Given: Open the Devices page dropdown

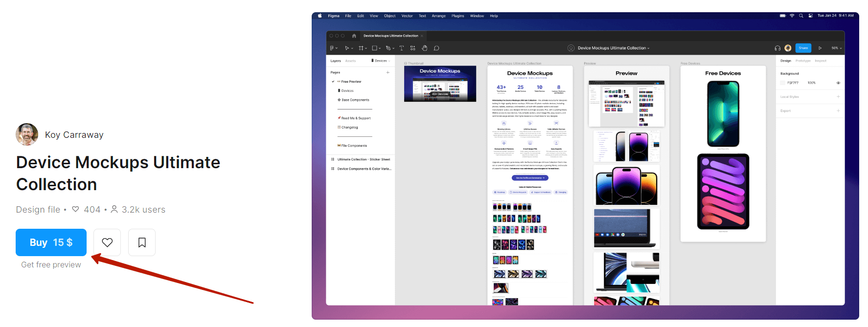Looking at the screenshot, I should point(381,61).
